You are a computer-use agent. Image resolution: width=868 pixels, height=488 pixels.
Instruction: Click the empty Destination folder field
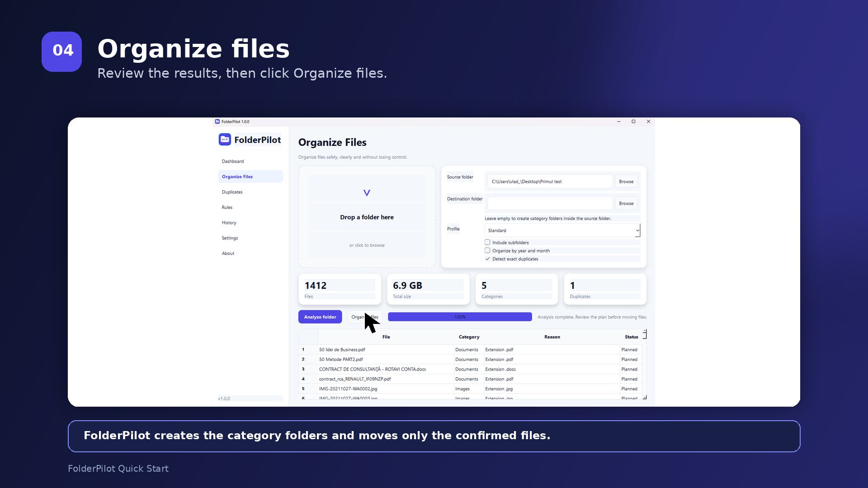click(x=550, y=203)
